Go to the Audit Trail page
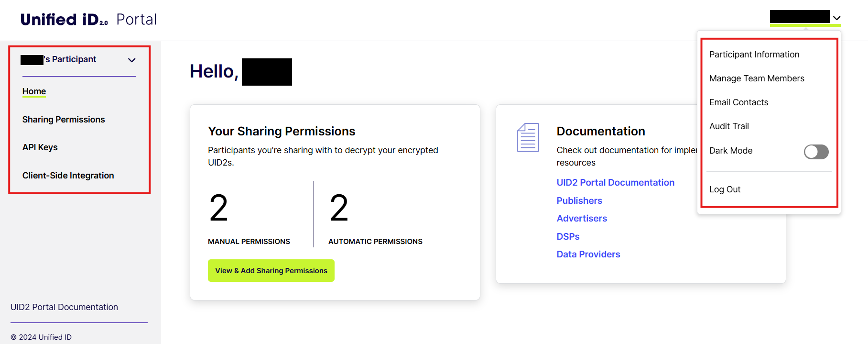This screenshot has height=344, width=868. (729, 126)
